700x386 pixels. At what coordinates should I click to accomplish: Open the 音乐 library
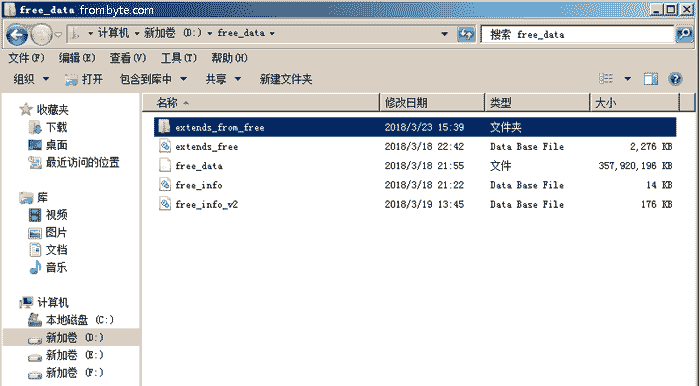56,267
